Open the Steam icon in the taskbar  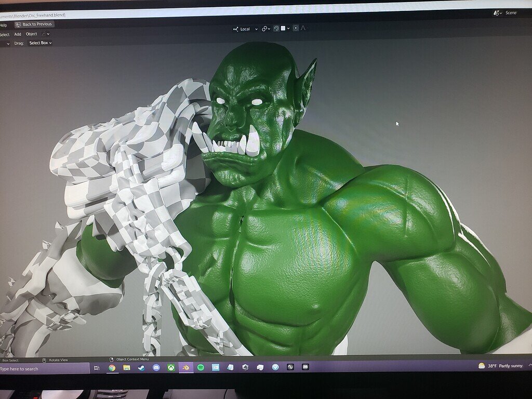pyautogui.click(x=141, y=367)
